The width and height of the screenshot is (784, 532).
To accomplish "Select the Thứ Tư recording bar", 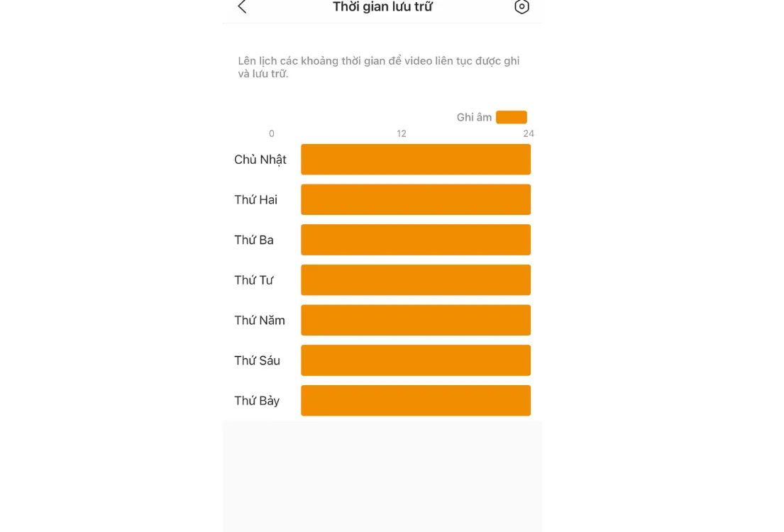I will pos(415,280).
